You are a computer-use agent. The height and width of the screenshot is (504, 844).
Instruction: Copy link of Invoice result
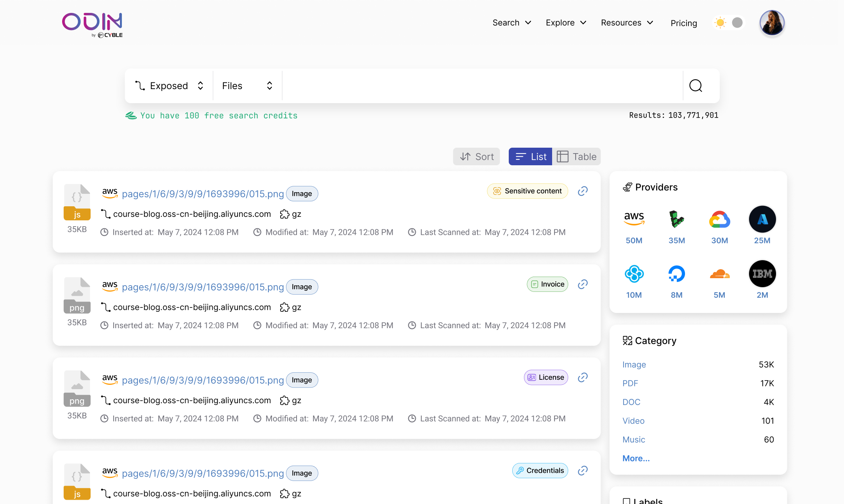[x=583, y=284]
